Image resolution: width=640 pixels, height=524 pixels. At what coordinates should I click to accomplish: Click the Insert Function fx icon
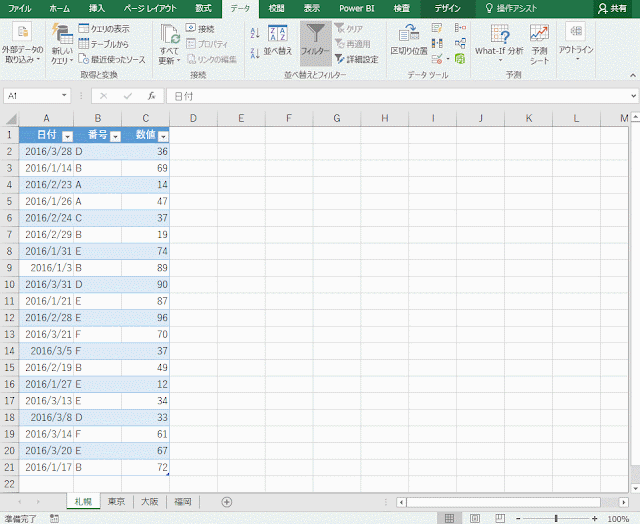pyautogui.click(x=151, y=96)
